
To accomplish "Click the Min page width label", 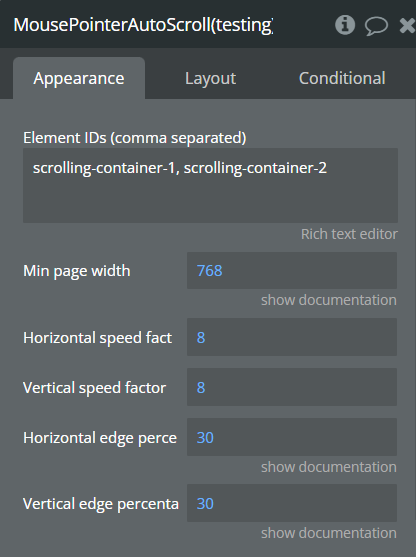I will coord(77,271).
